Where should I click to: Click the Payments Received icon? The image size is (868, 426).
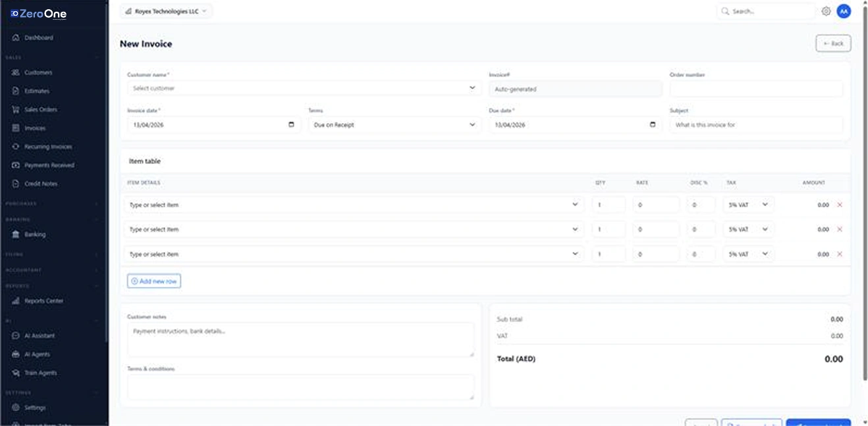pyautogui.click(x=16, y=165)
